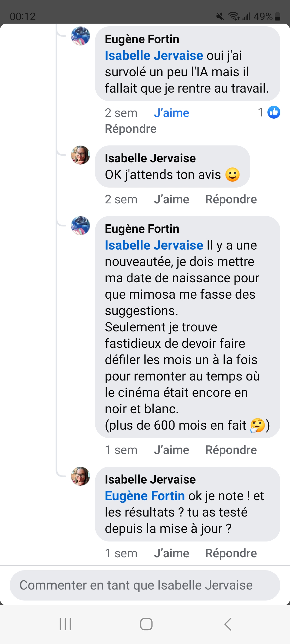The height and width of the screenshot is (644, 290).
Task: Open Eugène Fortin's name on the 'nouveautée' comment
Action: click(142, 229)
